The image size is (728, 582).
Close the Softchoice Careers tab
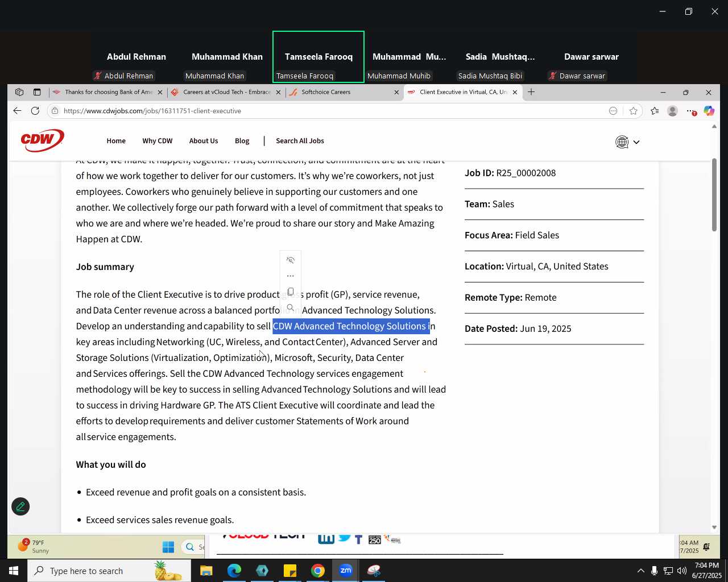tap(396, 92)
